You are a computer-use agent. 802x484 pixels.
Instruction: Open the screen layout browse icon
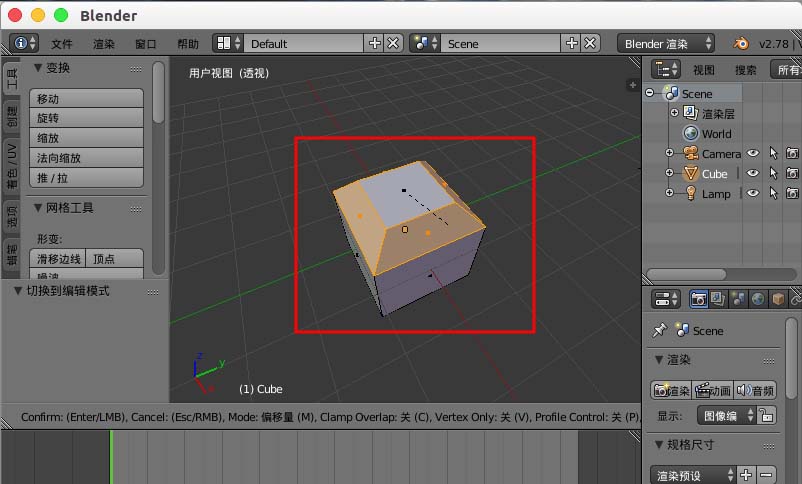point(228,43)
